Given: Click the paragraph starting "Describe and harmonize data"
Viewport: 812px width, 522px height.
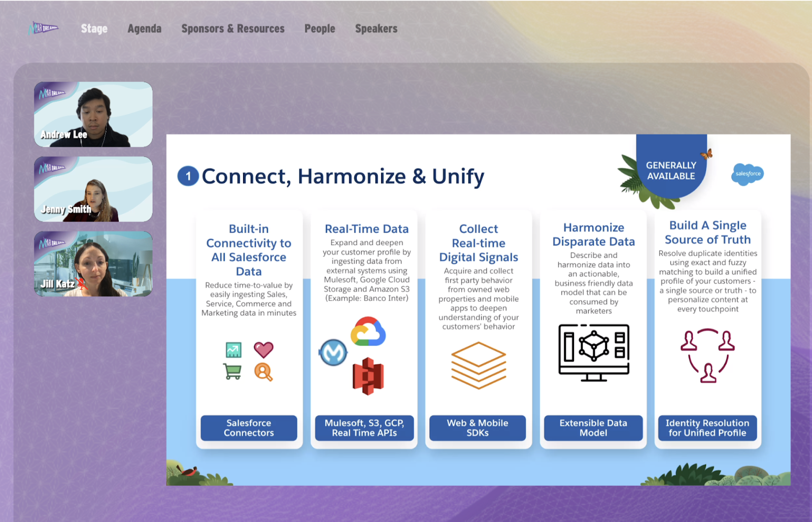Looking at the screenshot, I should click(x=594, y=283).
